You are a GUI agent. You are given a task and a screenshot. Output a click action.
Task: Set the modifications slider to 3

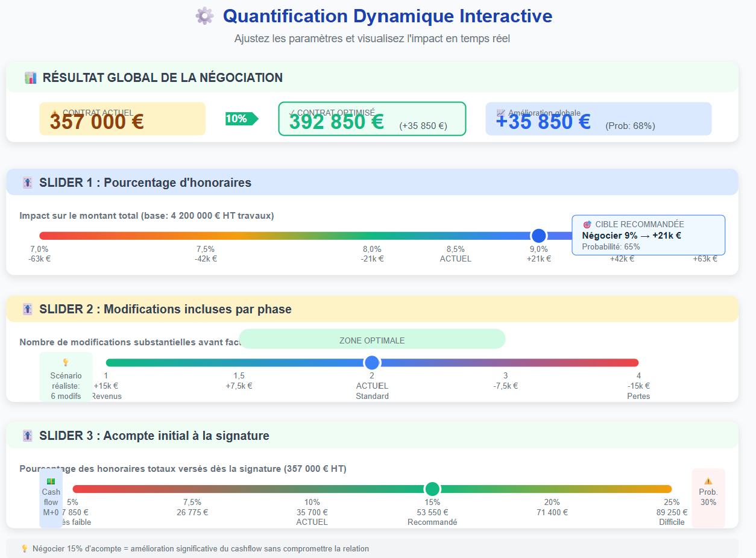[x=505, y=363]
